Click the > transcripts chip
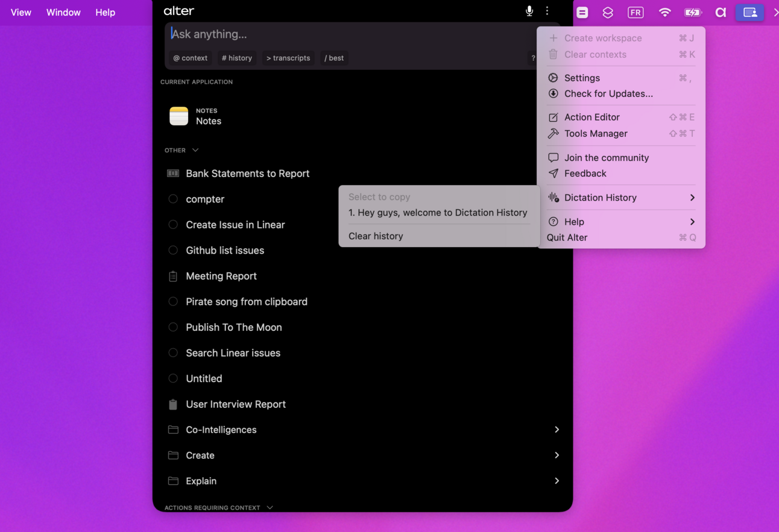 coord(288,58)
